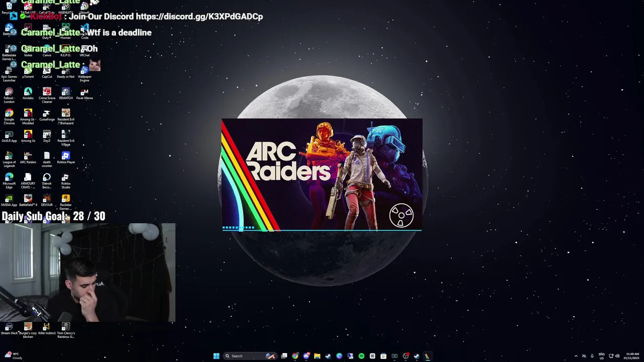Open File Explorer from the taskbar
The image size is (644, 362).
[x=317, y=356]
